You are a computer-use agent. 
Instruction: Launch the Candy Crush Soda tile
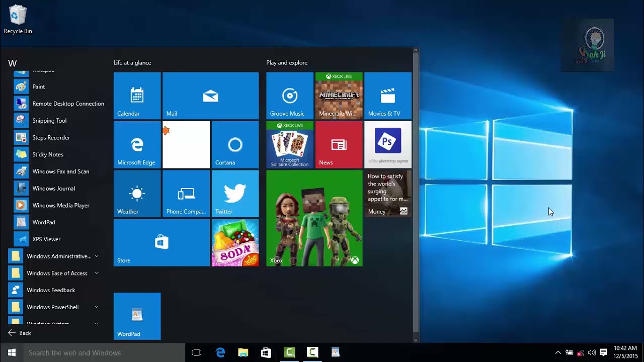click(235, 243)
